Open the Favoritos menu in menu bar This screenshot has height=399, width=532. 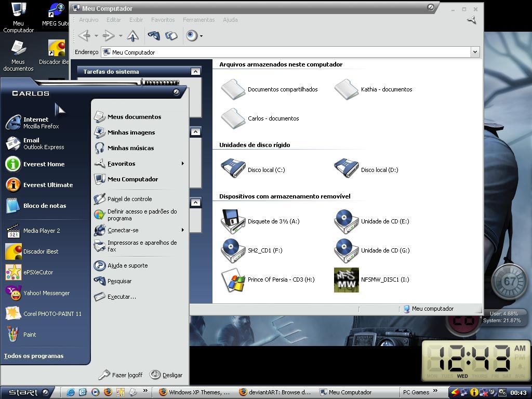click(163, 20)
